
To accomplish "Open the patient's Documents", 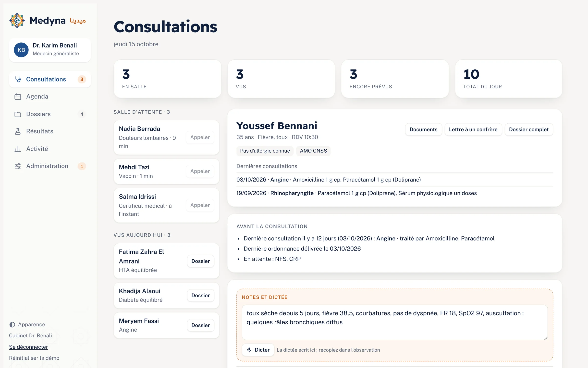I will pyautogui.click(x=423, y=129).
